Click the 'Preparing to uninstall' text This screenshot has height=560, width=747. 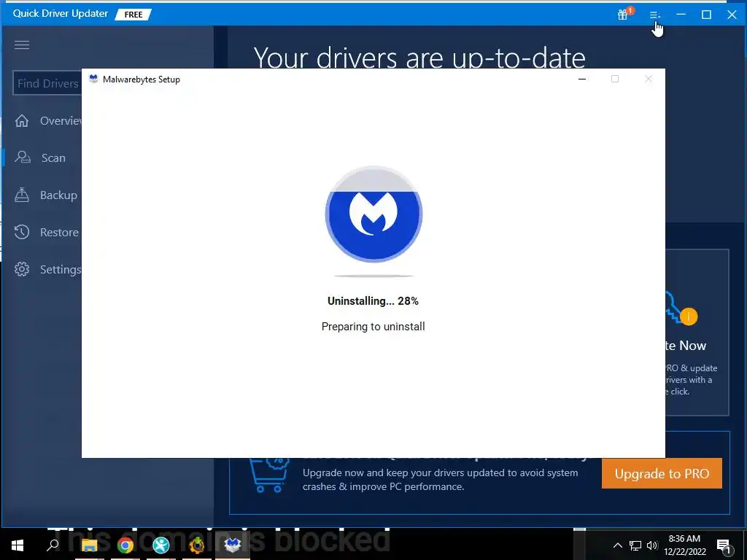coord(373,327)
